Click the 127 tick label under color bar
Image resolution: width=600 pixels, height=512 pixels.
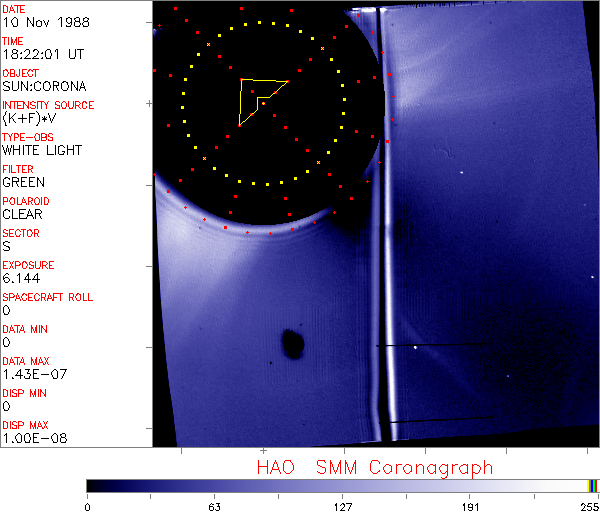(x=342, y=506)
